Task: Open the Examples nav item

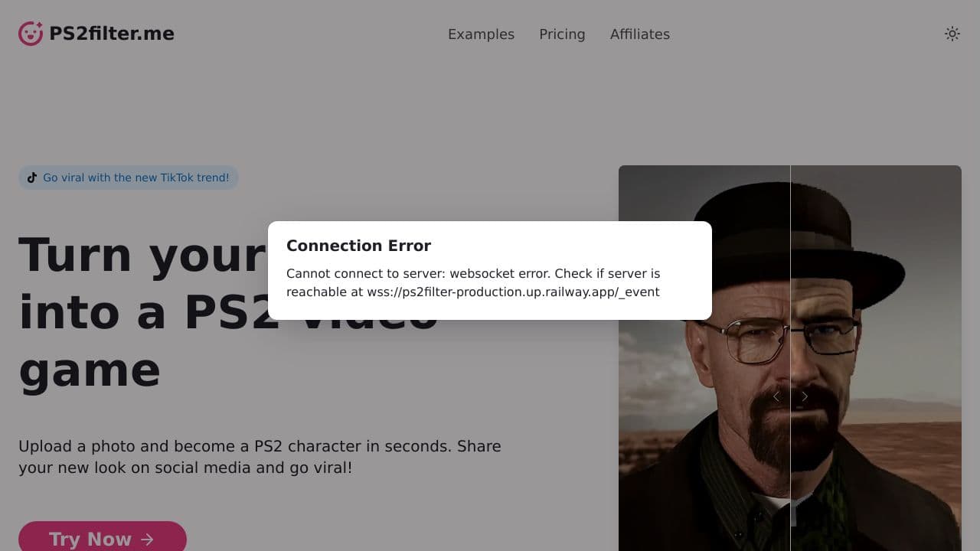Action: click(481, 34)
